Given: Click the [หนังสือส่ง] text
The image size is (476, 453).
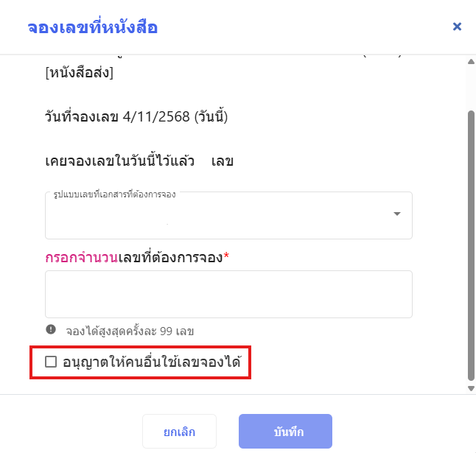Looking at the screenshot, I should (79, 72).
